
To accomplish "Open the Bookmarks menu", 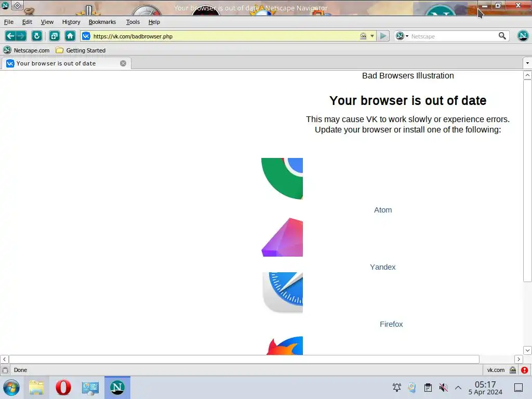I will click(102, 22).
